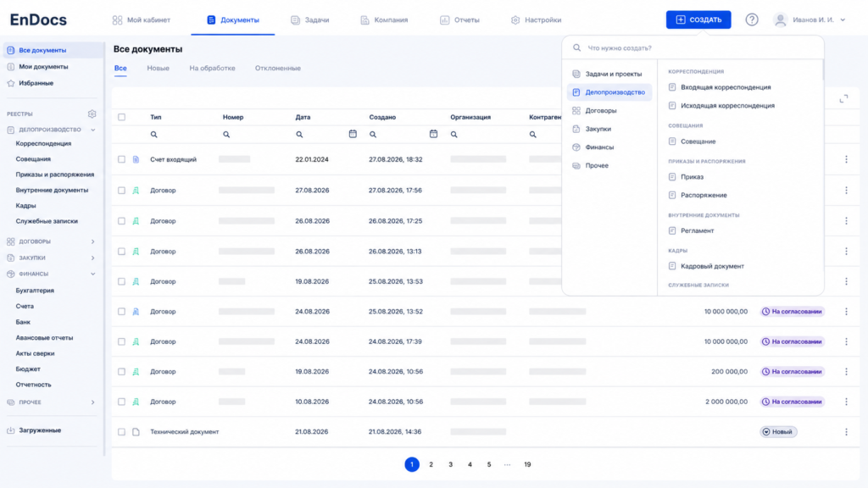Viewport: 868px width, 488px height.
Task: Expand the Прочее registry section
Action: coord(93,402)
